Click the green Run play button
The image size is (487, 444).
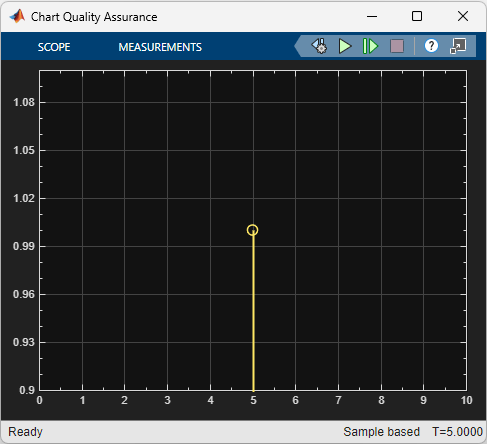click(345, 46)
